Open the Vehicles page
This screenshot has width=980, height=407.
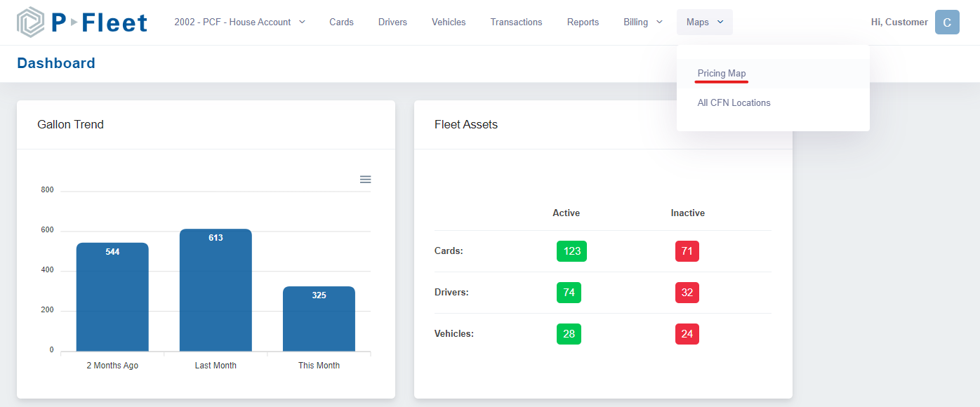449,22
